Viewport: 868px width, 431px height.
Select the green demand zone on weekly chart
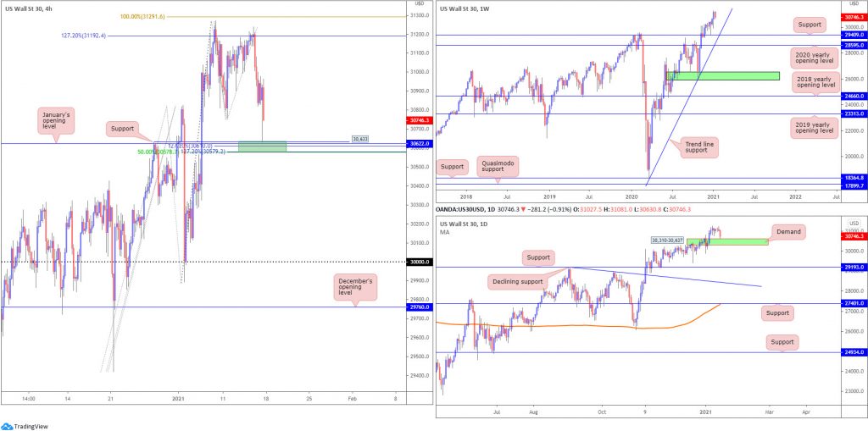[723, 76]
